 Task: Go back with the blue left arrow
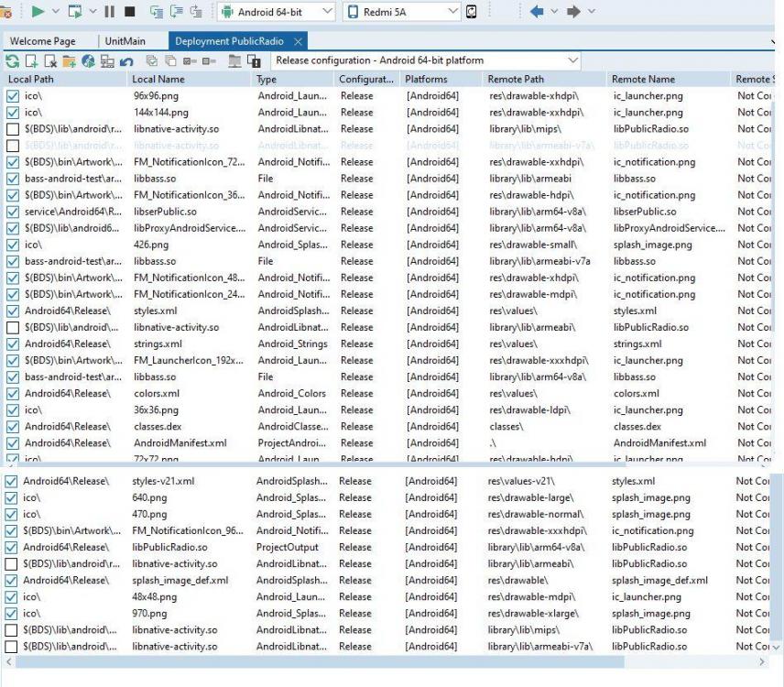pos(537,11)
